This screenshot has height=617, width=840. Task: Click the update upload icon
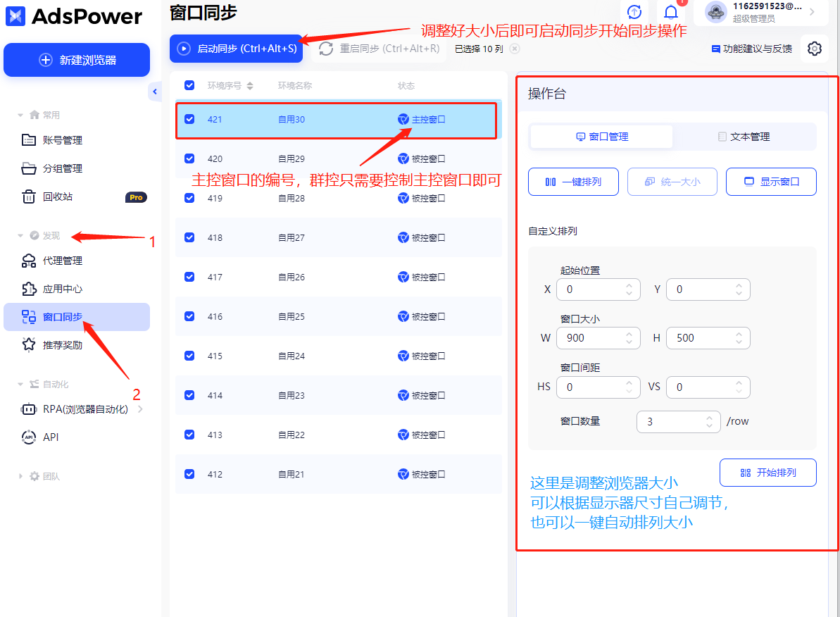point(634,12)
